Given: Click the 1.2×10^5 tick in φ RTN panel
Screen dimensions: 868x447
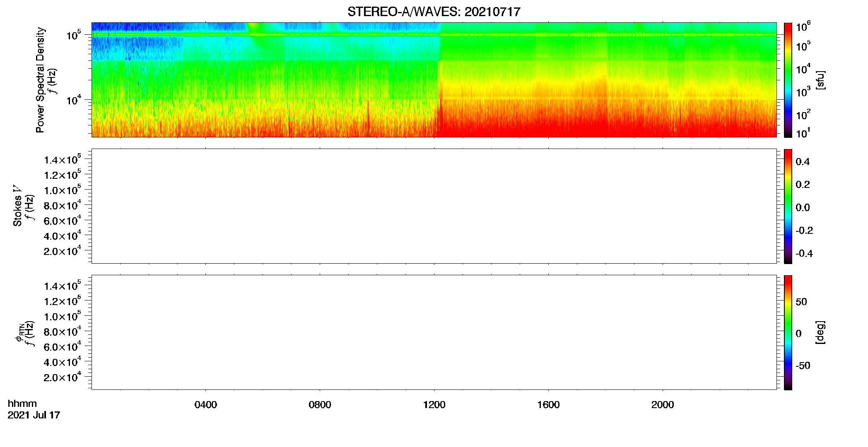Looking at the screenshot, I should (63, 300).
